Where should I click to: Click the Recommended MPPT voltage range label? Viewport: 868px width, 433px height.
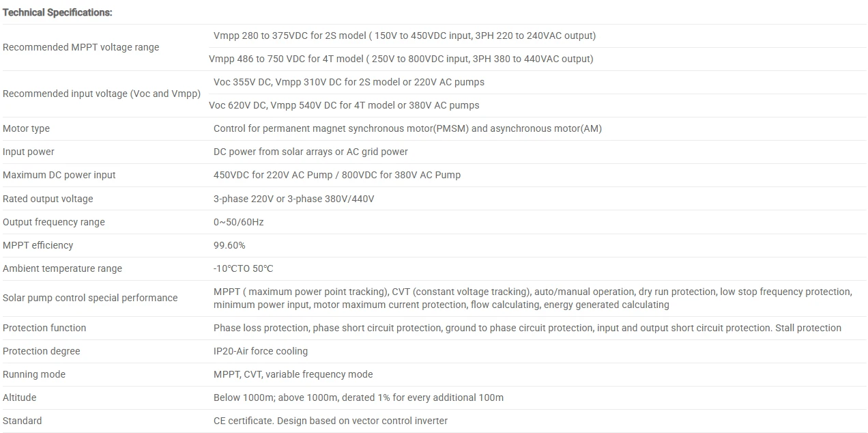[x=81, y=47]
